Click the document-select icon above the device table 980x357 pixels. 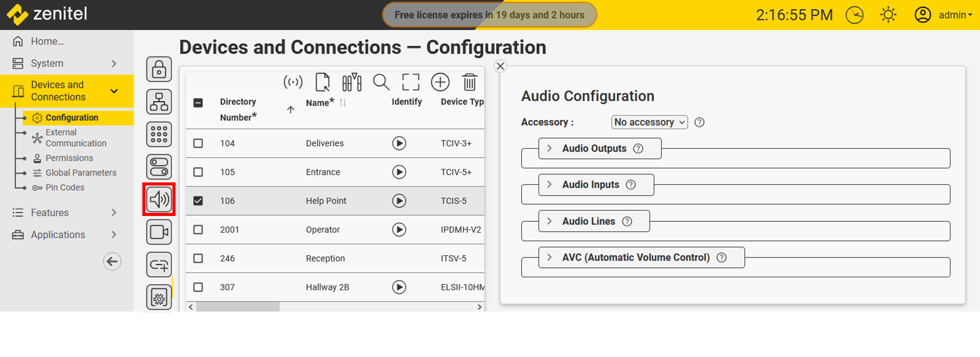click(x=323, y=82)
